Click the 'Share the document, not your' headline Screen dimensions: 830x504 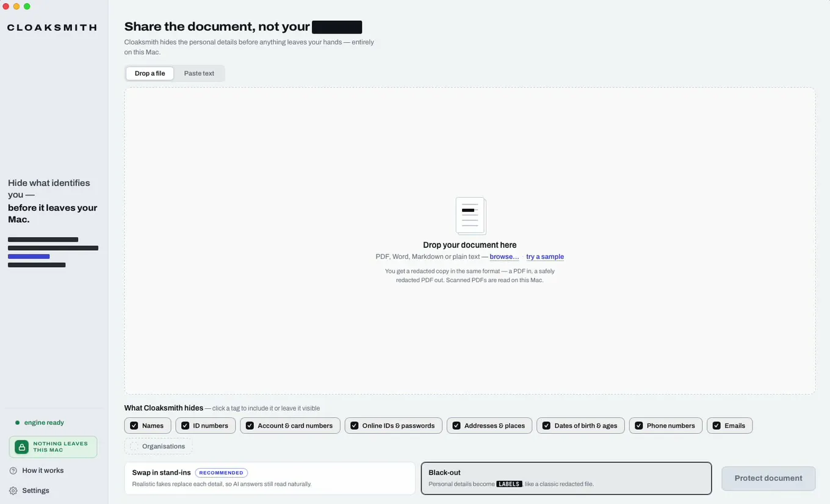point(217,27)
